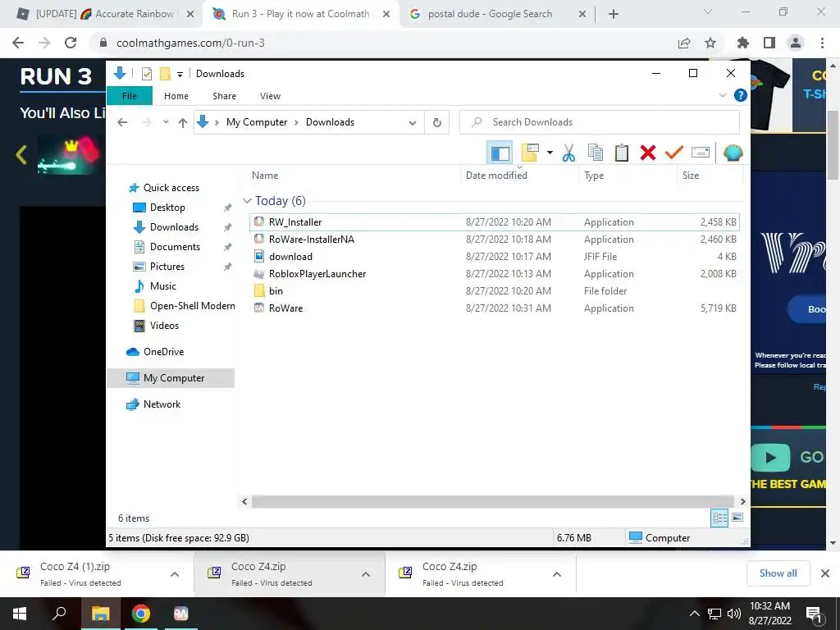840x630 pixels.
Task: Go up one folder level arrow
Action: click(x=183, y=123)
